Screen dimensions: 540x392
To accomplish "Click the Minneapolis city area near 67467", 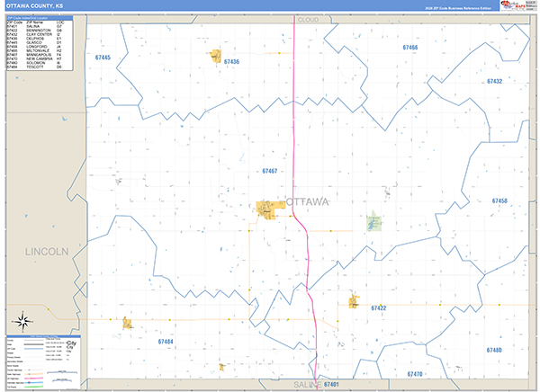I will pyautogui.click(x=270, y=210).
